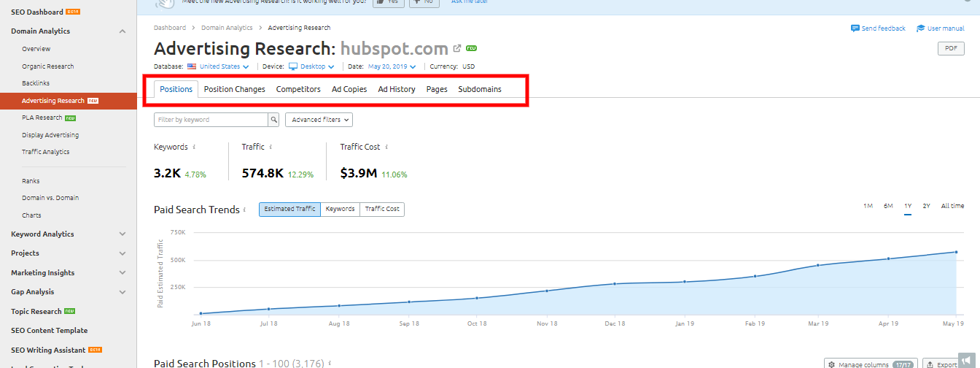The image size is (980, 368).
Task: Open the Desktop device dropdown
Action: tap(317, 66)
